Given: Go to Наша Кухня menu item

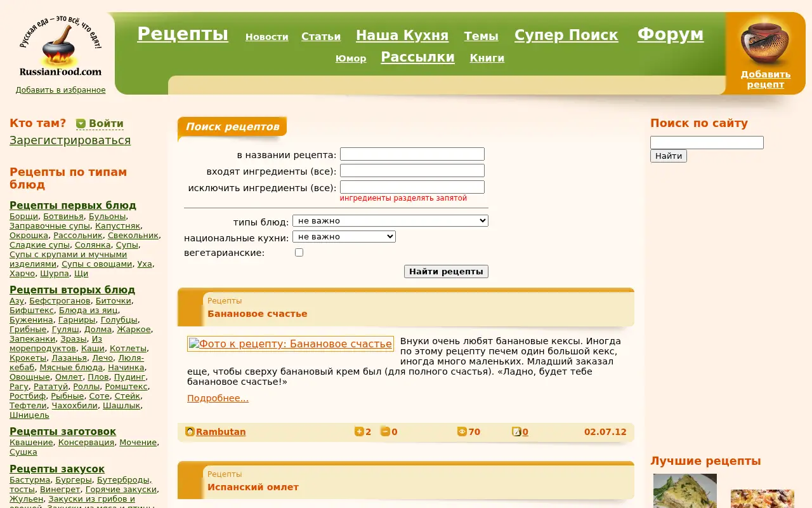Looking at the screenshot, I should pyautogui.click(x=402, y=35).
